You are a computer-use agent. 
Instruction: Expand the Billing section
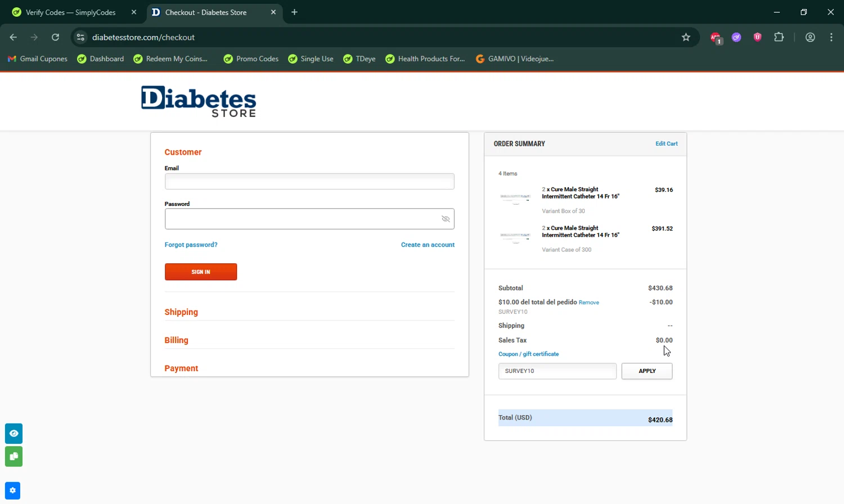pyautogui.click(x=176, y=340)
